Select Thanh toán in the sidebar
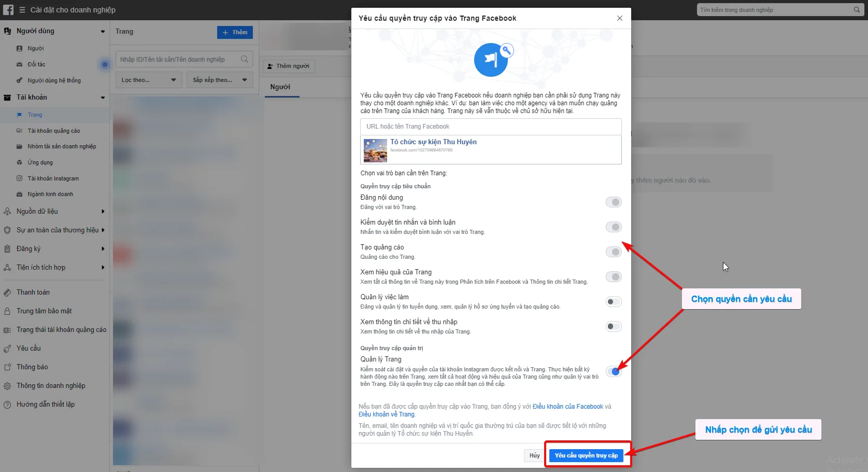868x472 pixels. pyautogui.click(x=33, y=292)
